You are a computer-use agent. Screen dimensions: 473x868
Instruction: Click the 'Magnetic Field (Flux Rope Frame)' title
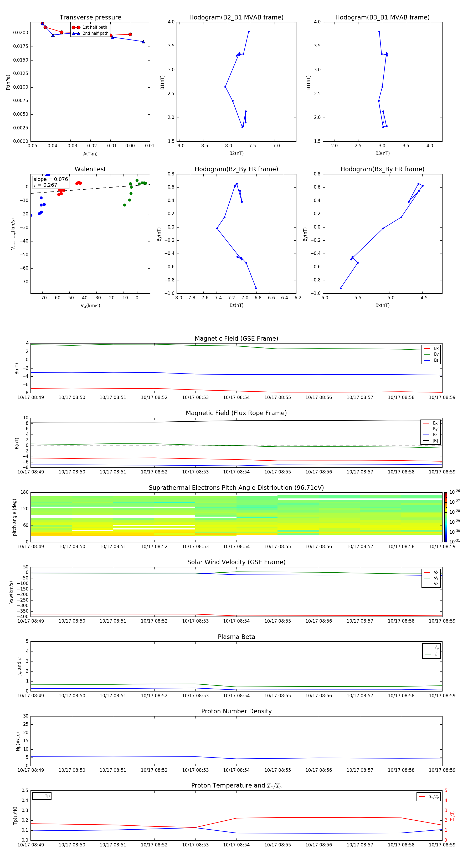236,413
